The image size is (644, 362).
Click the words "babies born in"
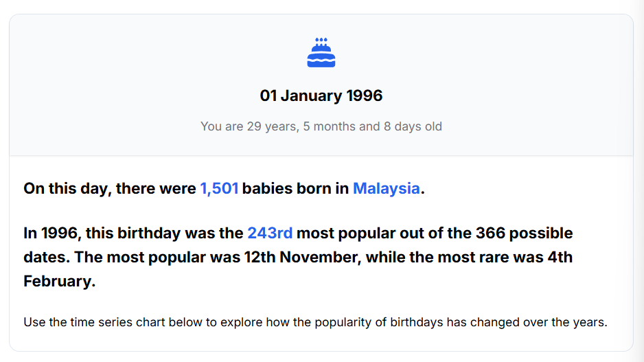[x=295, y=188]
